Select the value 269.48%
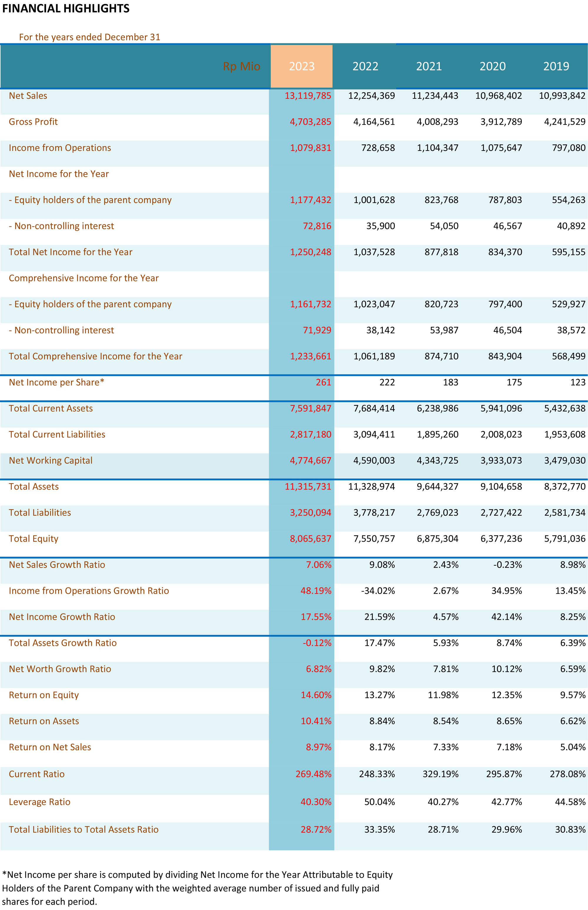 pyautogui.click(x=313, y=774)
